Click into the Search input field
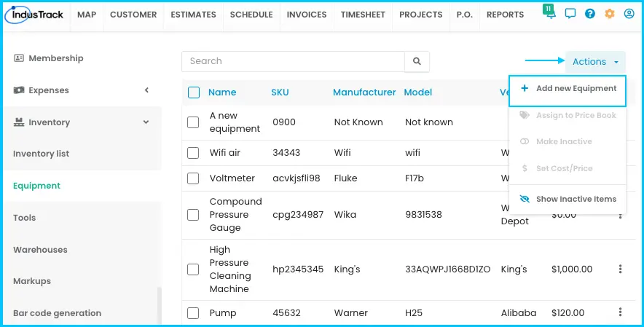644x327 pixels. click(294, 61)
